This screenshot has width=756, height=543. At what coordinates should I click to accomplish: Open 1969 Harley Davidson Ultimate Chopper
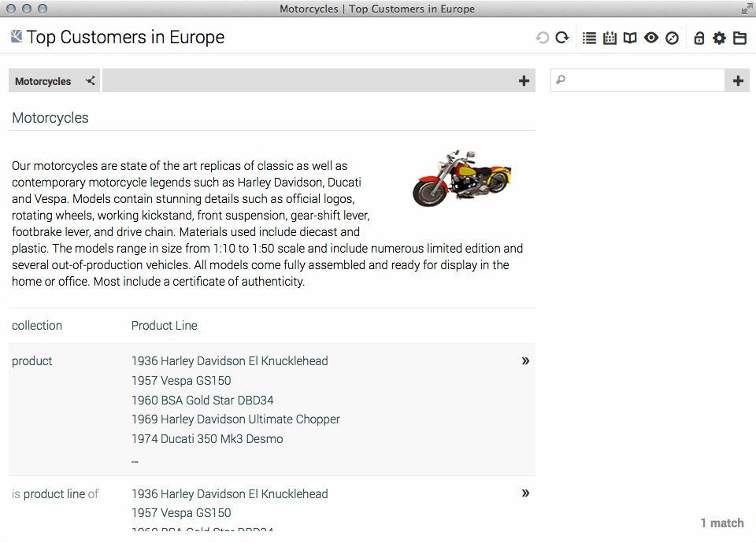pos(235,419)
